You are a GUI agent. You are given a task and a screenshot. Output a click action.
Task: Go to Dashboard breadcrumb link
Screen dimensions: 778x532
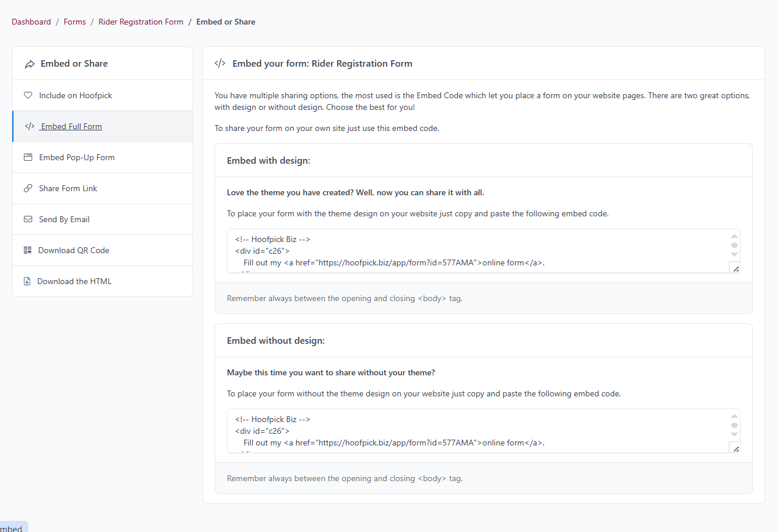click(32, 22)
